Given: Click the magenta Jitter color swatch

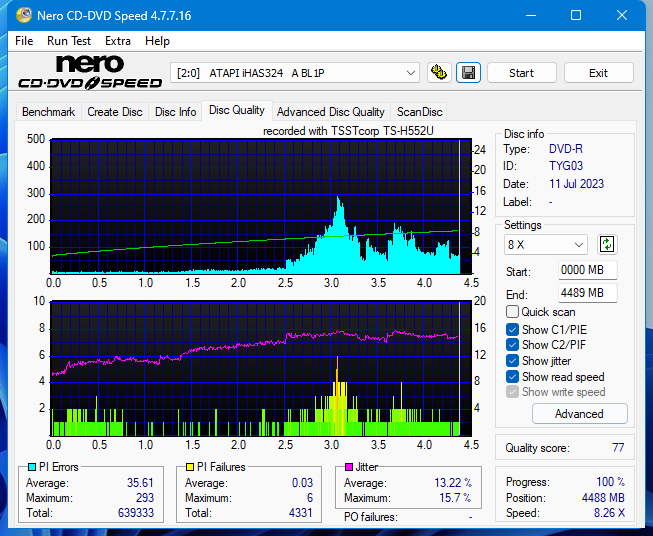Looking at the screenshot, I should [349, 467].
